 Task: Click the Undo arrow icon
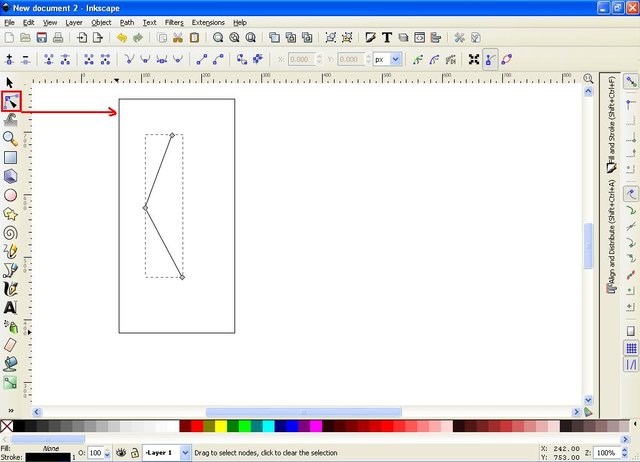tap(122, 38)
